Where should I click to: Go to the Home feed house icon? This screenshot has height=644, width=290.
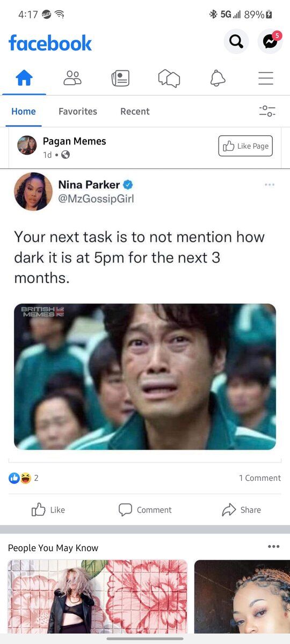tap(24, 79)
